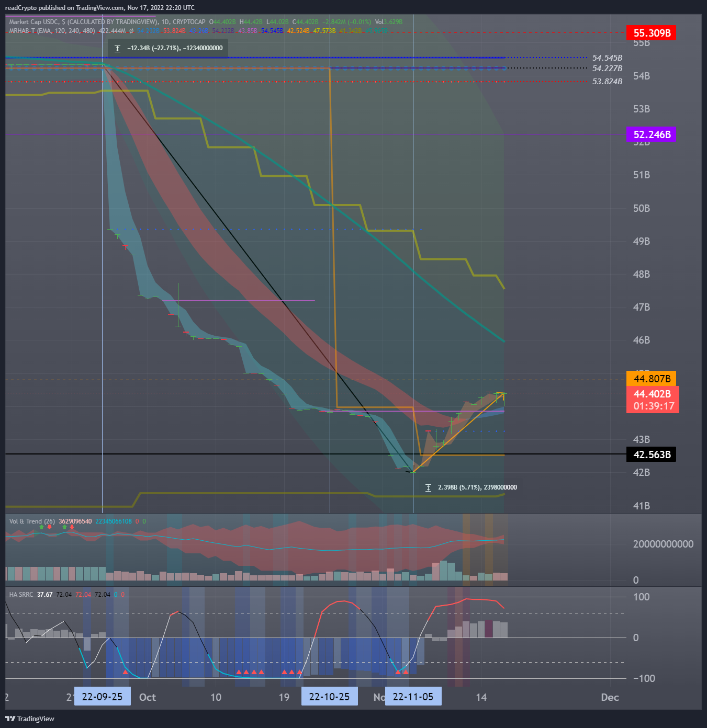Viewport: 707px width, 728px height.
Task: Click the ruler icon in the -12.34B measurement label
Action: pyautogui.click(x=117, y=48)
